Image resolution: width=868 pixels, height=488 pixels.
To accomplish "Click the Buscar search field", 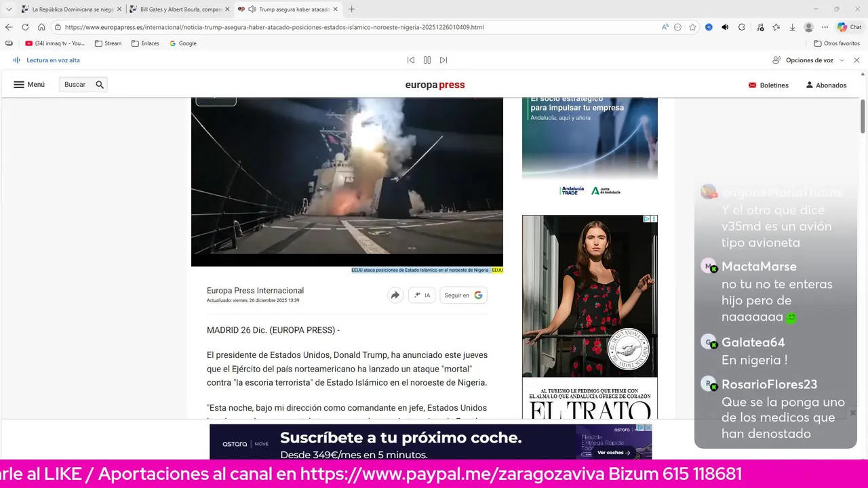I will coord(83,85).
